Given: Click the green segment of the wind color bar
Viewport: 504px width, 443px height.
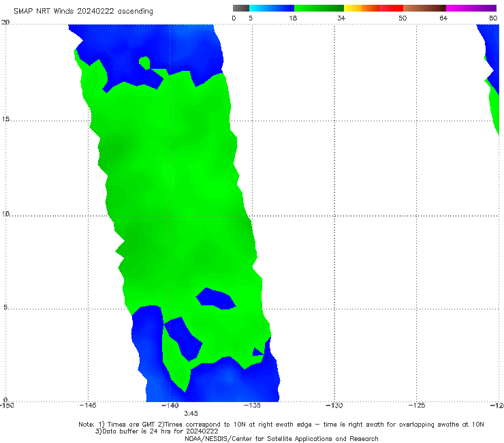Looking at the screenshot, I should (x=319, y=8).
